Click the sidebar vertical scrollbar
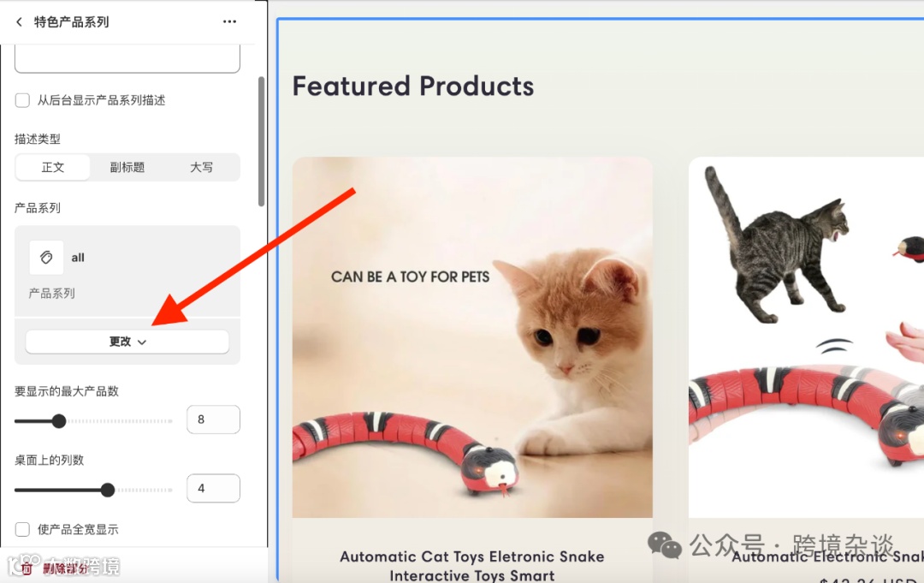The image size is (924, 583). click(261, 141)
